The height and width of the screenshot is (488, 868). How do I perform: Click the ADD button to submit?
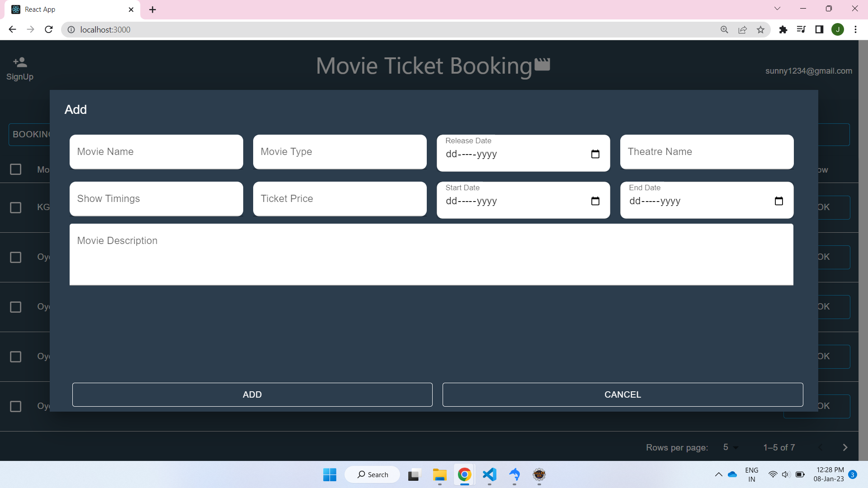pos(252,394)
